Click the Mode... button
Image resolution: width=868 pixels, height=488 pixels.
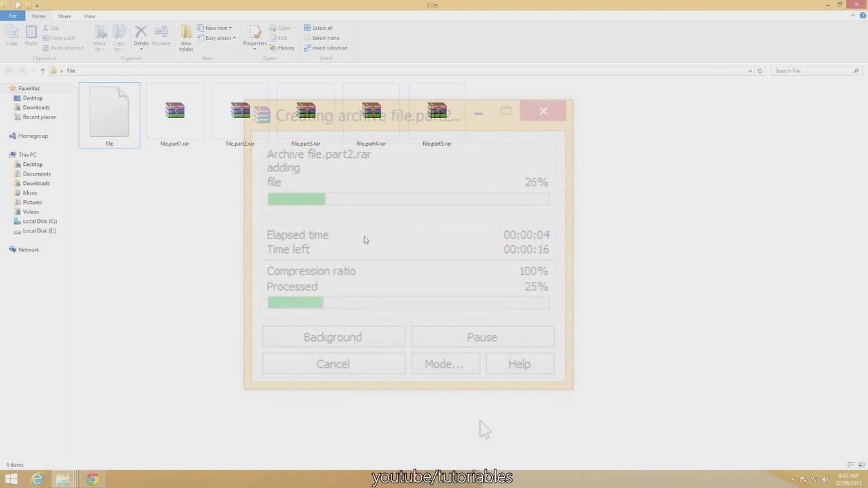pos(444,364)
